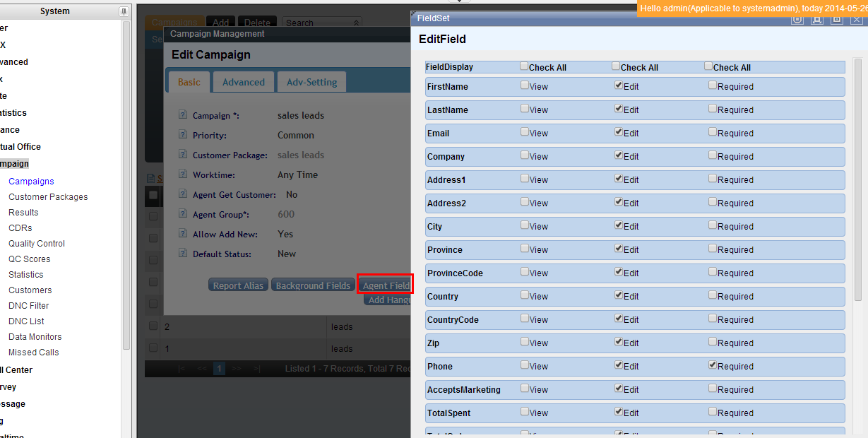Open Customer Packages in the sidebar
Viewport: 868px width, 438px height.
48,197
